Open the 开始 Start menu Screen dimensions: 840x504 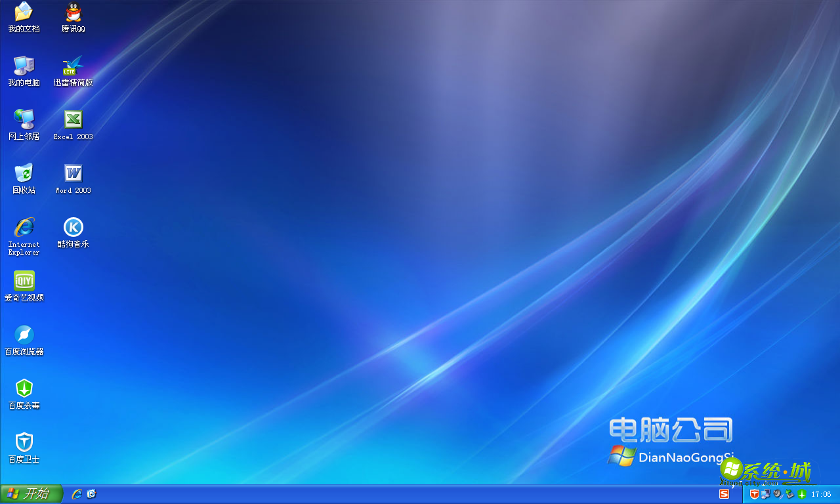coord(31,494)
